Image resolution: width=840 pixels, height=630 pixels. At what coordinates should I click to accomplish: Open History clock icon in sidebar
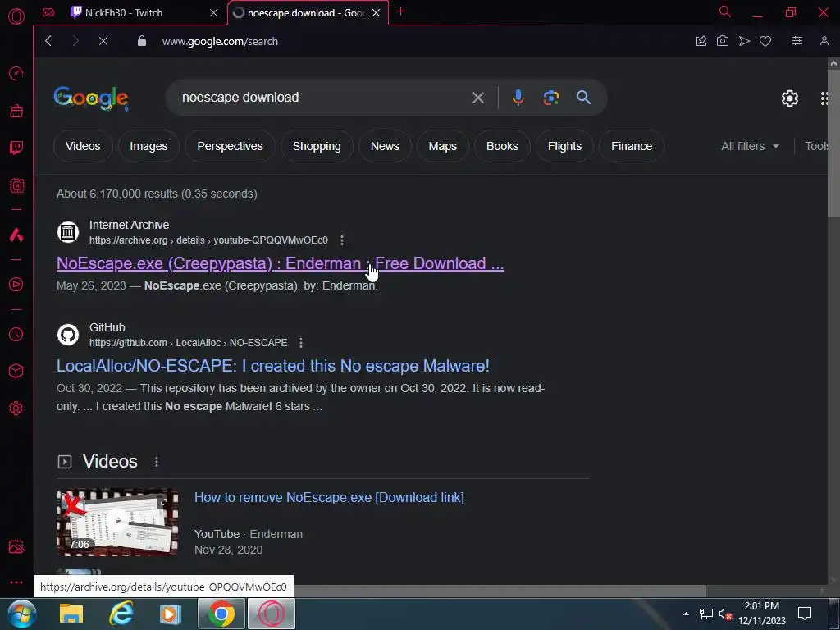[16, 335]
